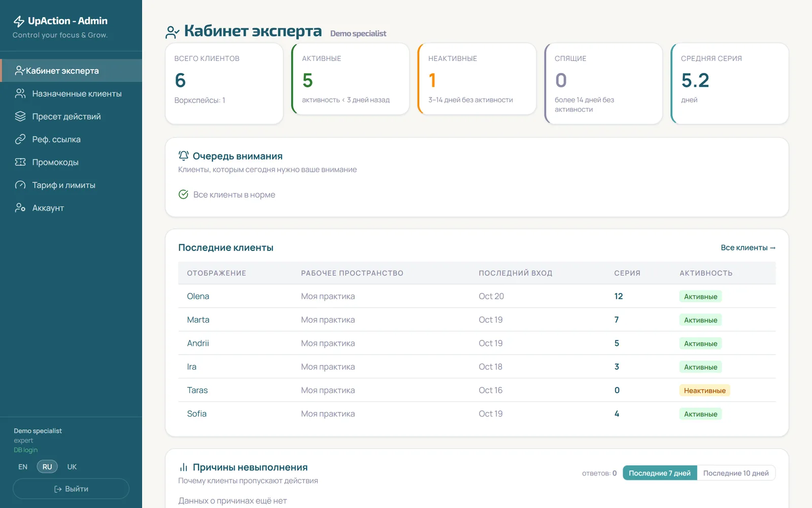The image size is (812, 508).
Task: Select client name Andrii
Action: pos(198,343)
